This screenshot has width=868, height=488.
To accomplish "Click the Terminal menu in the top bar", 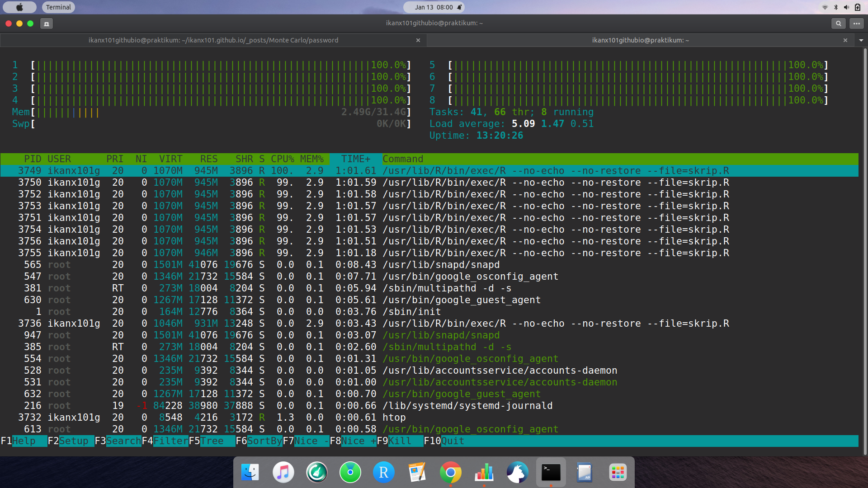I will [58, 7].
